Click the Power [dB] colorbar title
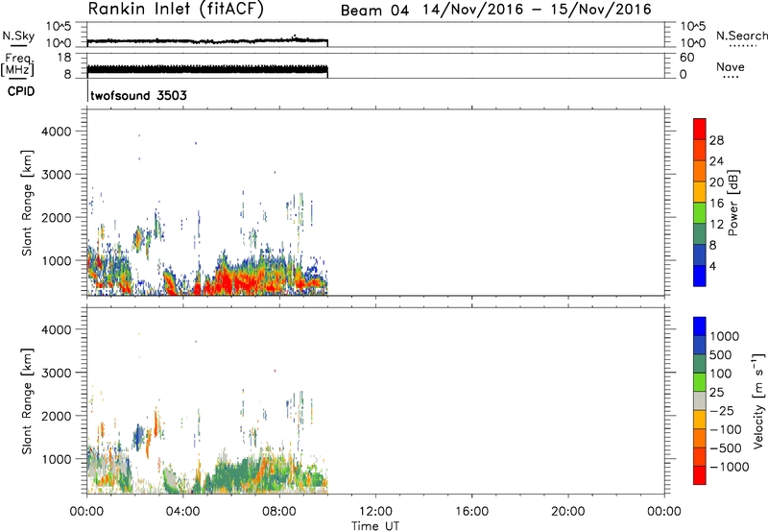The height and width of the screenshot is (532, 768). click(x=732, y=203)
